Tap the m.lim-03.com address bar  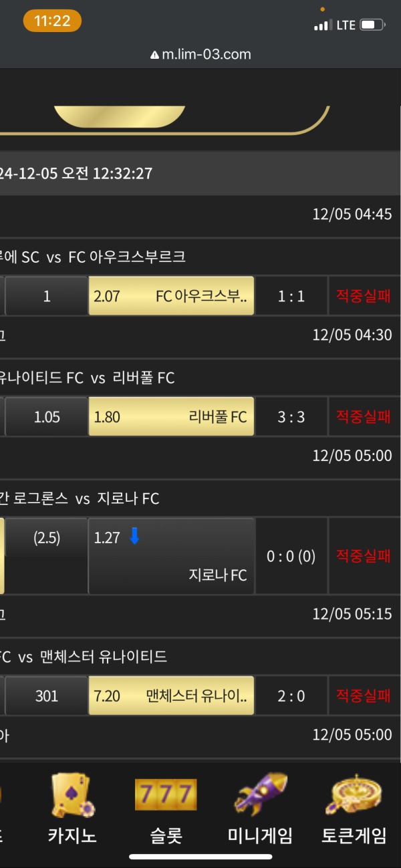coord(200,55)
